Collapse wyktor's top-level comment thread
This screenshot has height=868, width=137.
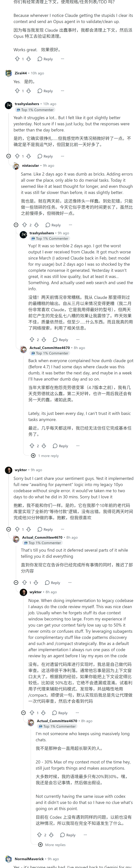click(9, 529)
